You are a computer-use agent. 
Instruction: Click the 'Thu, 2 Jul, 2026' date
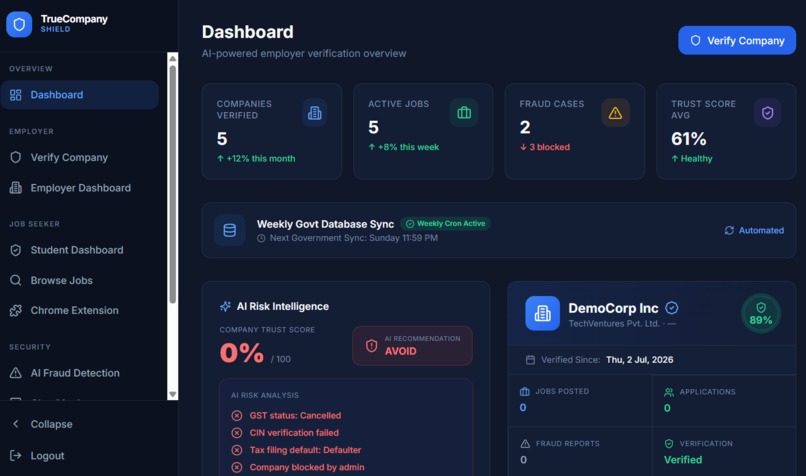(x=639, y=360)
